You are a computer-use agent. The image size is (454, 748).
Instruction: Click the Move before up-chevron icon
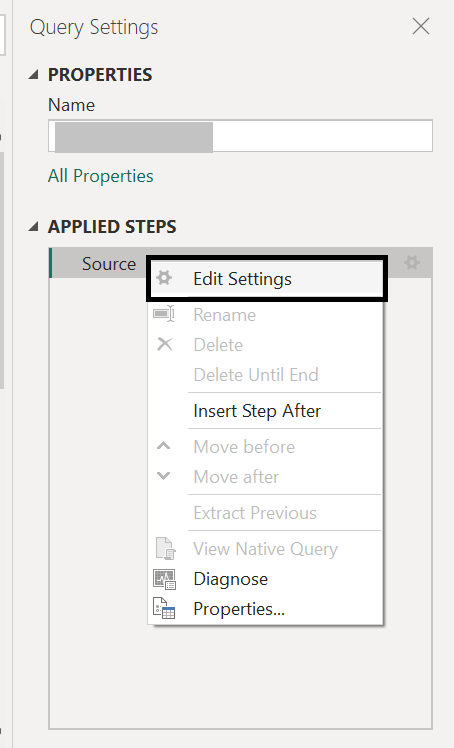(x=164, y=446)
